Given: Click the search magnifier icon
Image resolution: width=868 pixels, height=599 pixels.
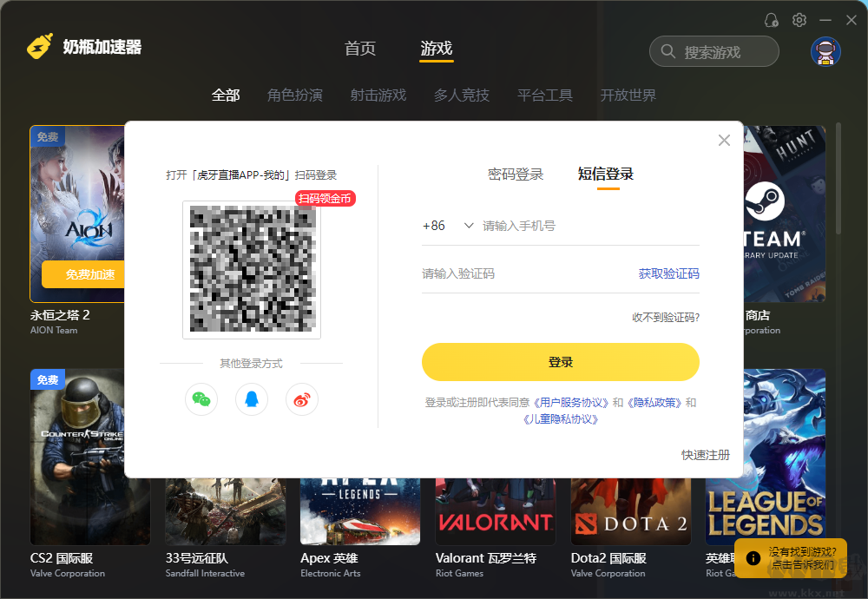Looking at the screenshot, I should pos(668,51).
